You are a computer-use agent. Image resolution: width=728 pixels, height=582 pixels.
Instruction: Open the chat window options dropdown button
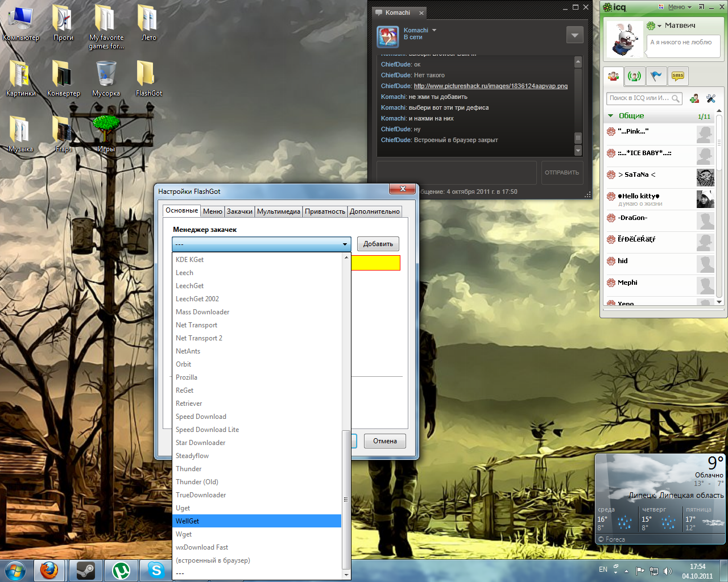[575, 35]
